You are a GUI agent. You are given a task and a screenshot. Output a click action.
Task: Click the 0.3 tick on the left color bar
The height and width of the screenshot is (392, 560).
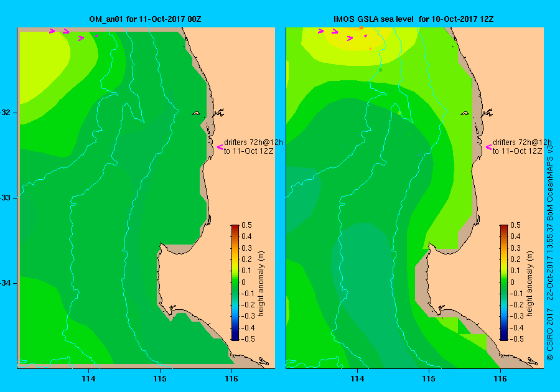(246, 248)
